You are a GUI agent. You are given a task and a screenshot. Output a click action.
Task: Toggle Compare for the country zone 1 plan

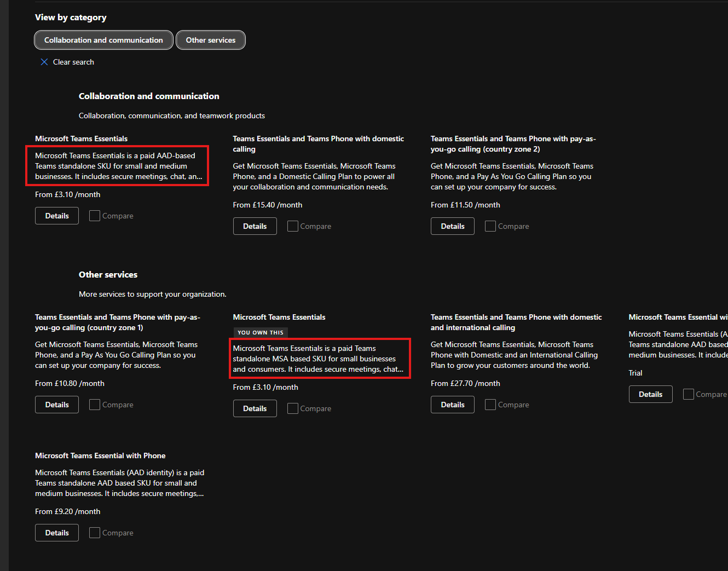(95, 405)
